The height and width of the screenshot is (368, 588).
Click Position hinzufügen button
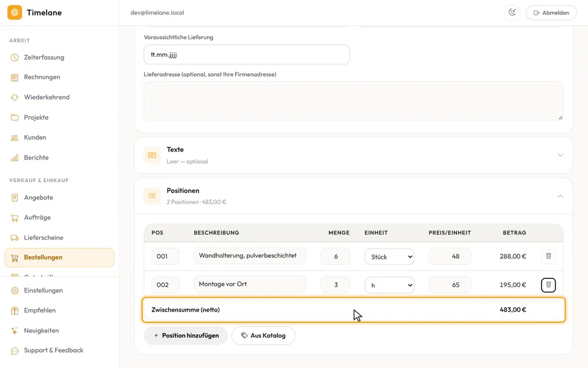[x=186, y=335]
